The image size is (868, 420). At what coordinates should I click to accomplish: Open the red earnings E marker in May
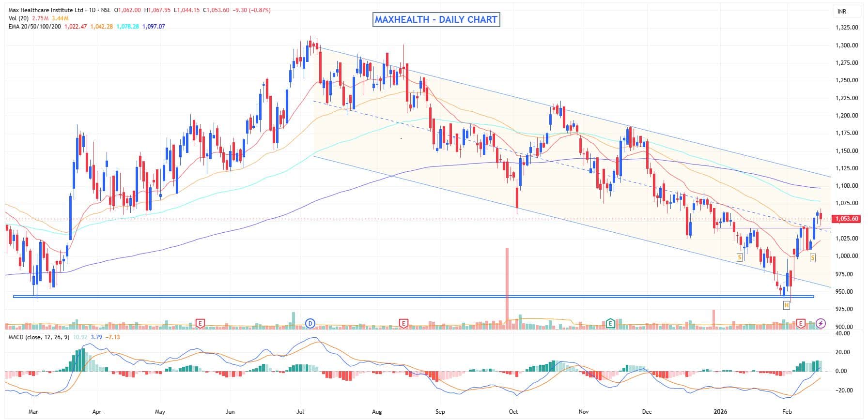pos(200,323)
